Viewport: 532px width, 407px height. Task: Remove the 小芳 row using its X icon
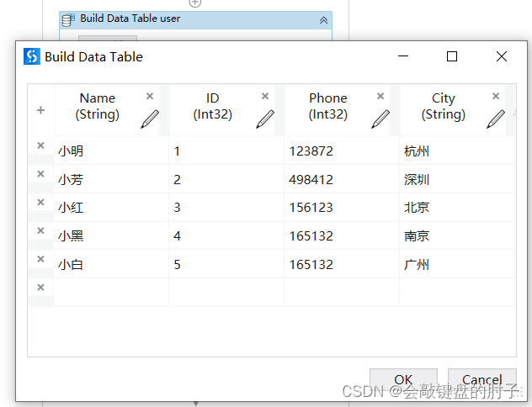40,174
